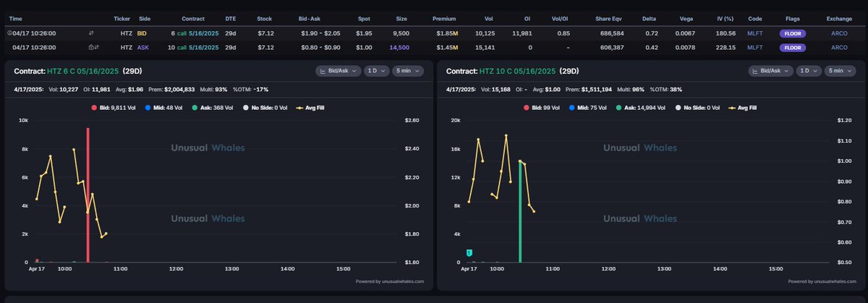Click the 10 call 5/16/2025 contract cell
Image resolution: width=868 pixels, height=303 pixels.
(192, 47)
